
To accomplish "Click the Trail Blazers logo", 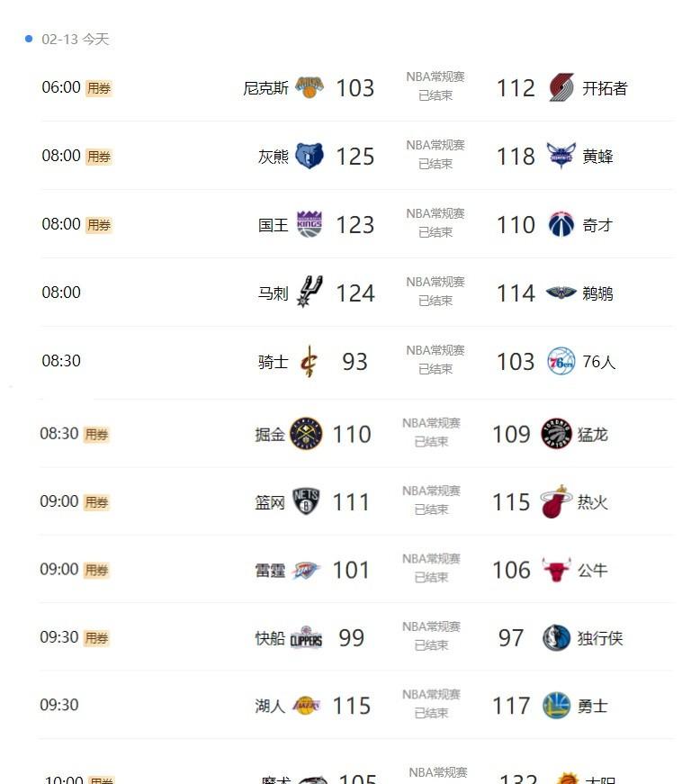I will 561,87.
